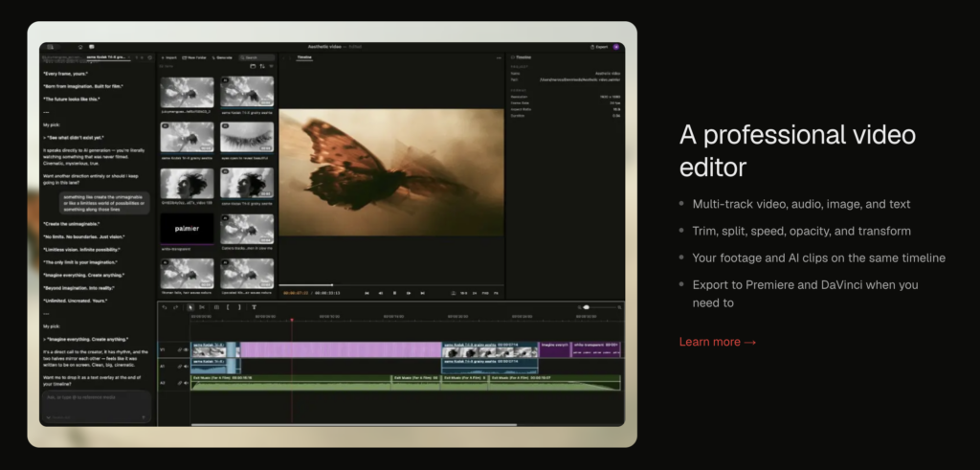This screenshot has height=470, width=980.
Task: Toggle V1 track visibility eye
Action: (186, 350)
